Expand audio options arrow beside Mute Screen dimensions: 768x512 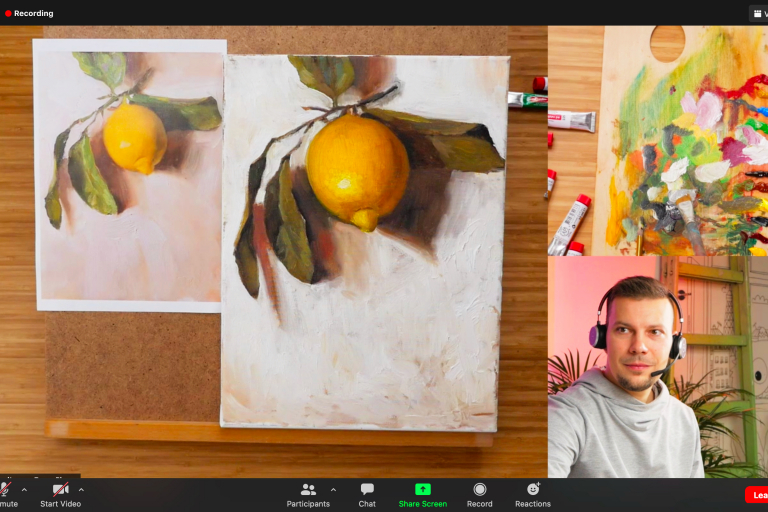click(x=24, y=489)
